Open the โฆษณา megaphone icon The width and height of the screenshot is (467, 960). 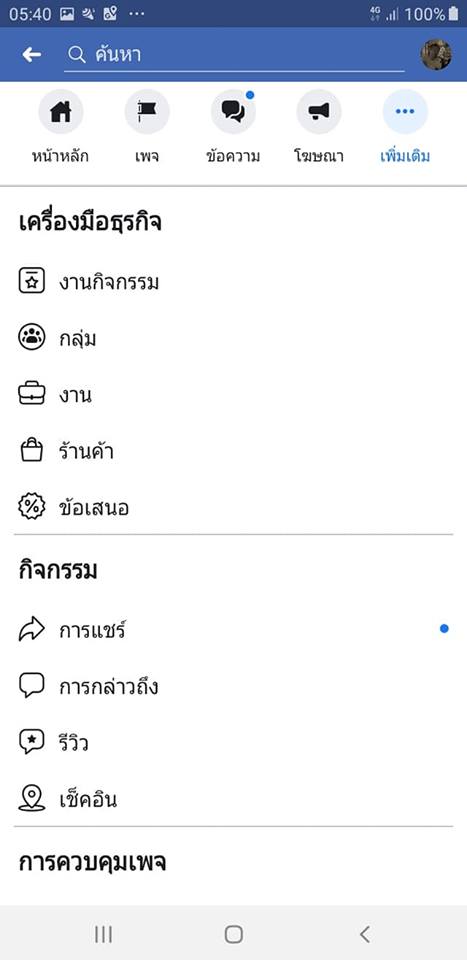(x=319, y=111)
